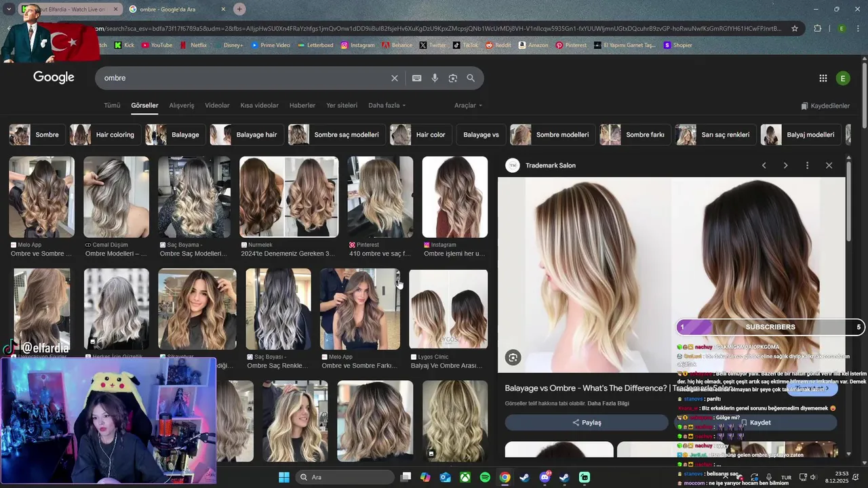Search by image with the Google Lens icon
868x488 pixels.
[453, 78]
